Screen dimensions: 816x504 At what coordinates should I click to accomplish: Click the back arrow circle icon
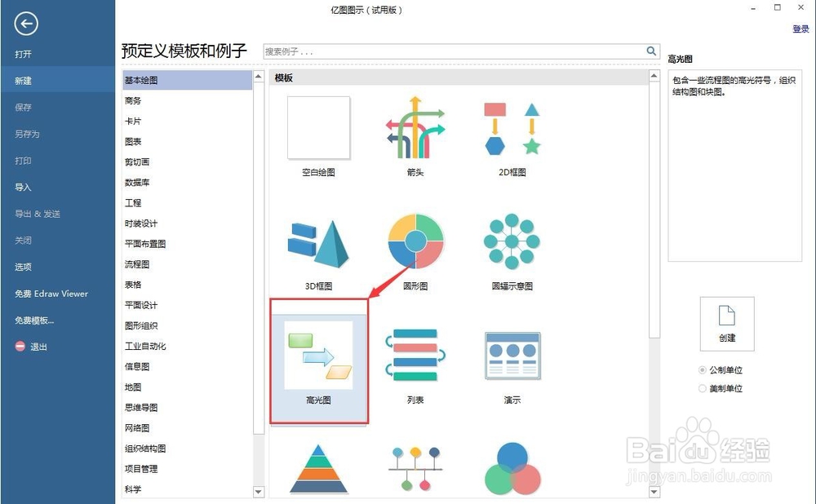pyautogui.click(x=26, y=24)
